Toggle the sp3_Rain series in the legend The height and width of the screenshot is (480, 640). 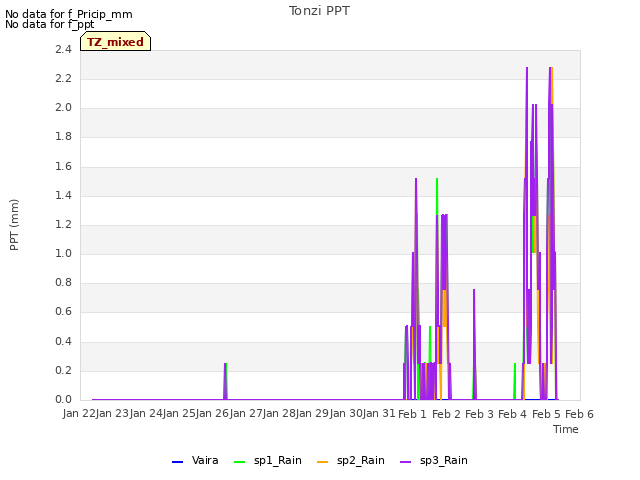(x=433, y=460)
